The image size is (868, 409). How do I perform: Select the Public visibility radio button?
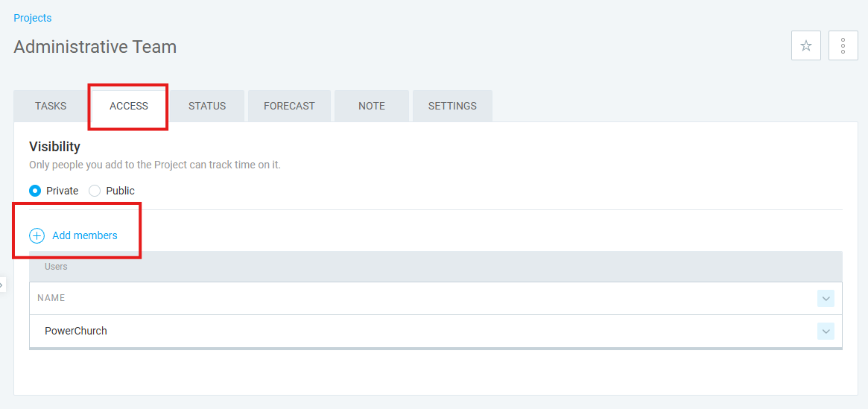click(95, 191)
